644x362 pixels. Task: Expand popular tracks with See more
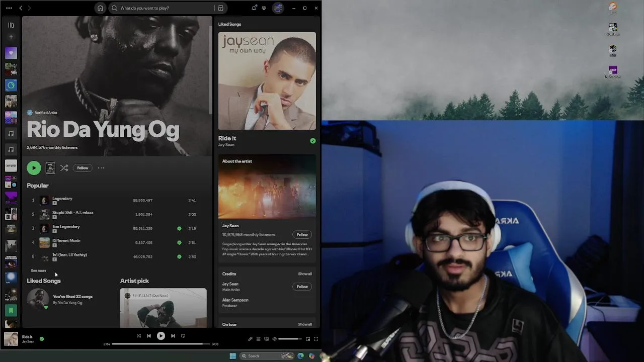pos(38,270)
